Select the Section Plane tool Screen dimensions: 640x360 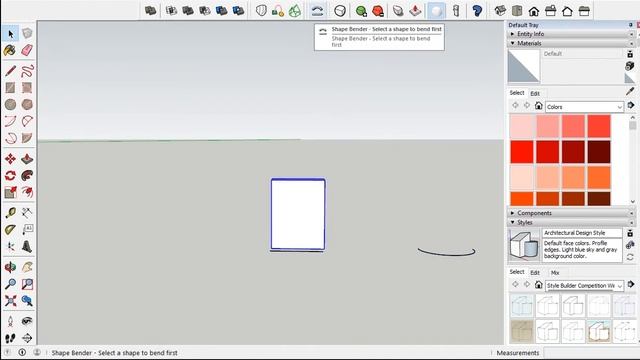click(27, 338)
